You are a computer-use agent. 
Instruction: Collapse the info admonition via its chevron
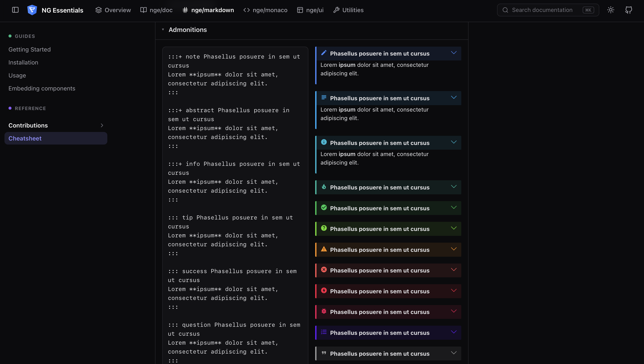coord(454,142)
